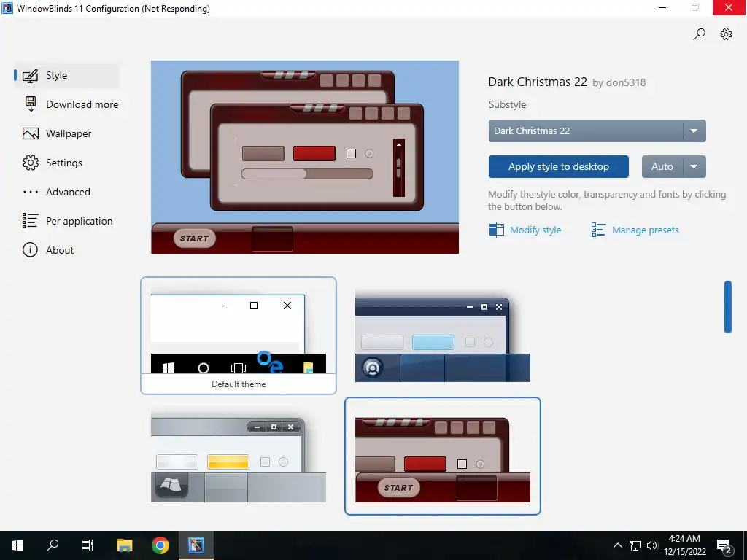
Task: Click the taskbar clock and date
Action: (684, 545)
